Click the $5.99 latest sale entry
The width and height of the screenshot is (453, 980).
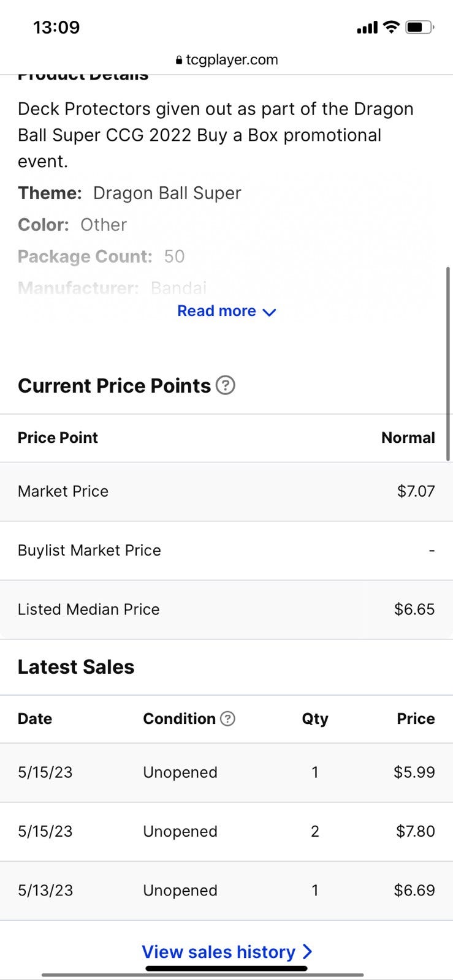point(414,772)
